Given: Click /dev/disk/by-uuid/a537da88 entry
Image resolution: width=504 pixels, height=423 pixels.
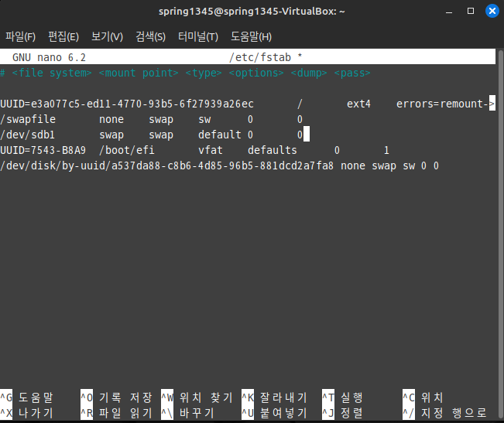Looking at the screenshot, I should pyautogui.click(x=166, y=166).
